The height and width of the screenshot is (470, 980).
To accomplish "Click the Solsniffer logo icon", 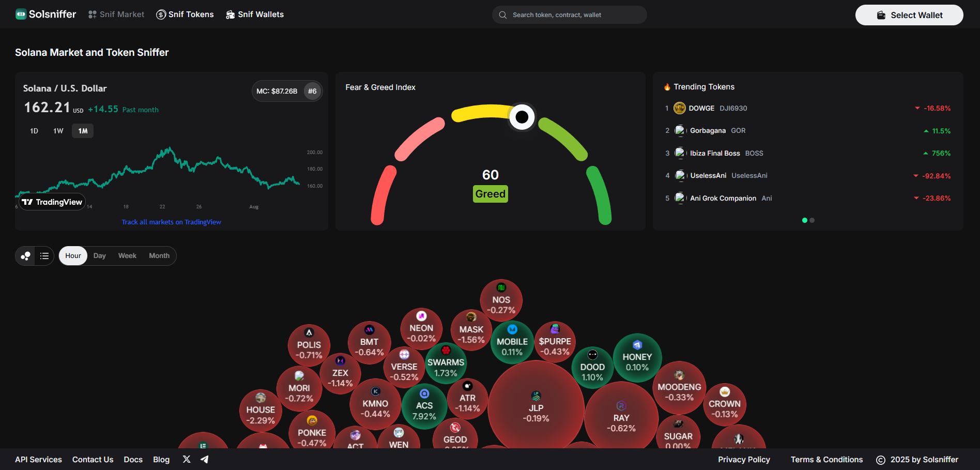I will (21, 14).
